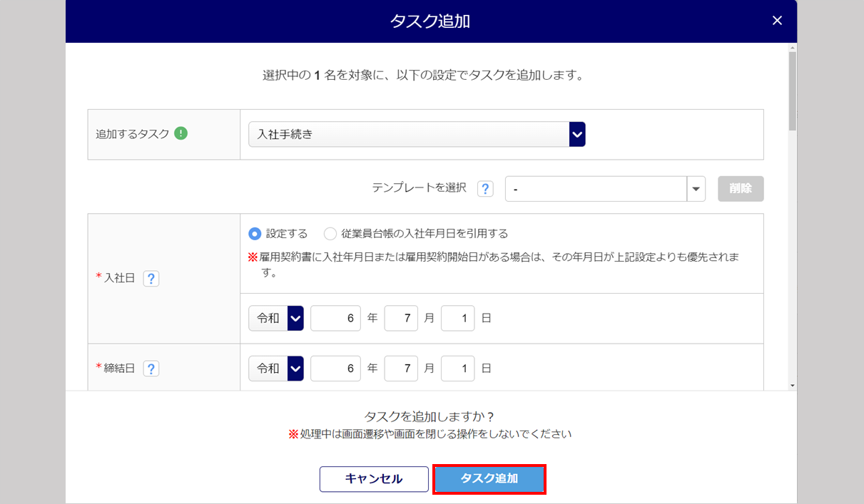This screenshot has height=504, width=864.
Task: Click the キャンセル button
Action: [374, 479]
